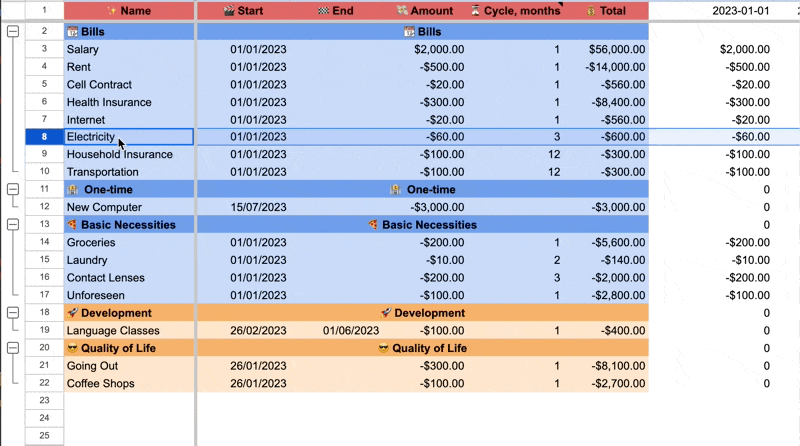The height and width of the screenshot is (446, 800).
Task: Click the clapperboard icon beside Start header
Action: point(229,11)
